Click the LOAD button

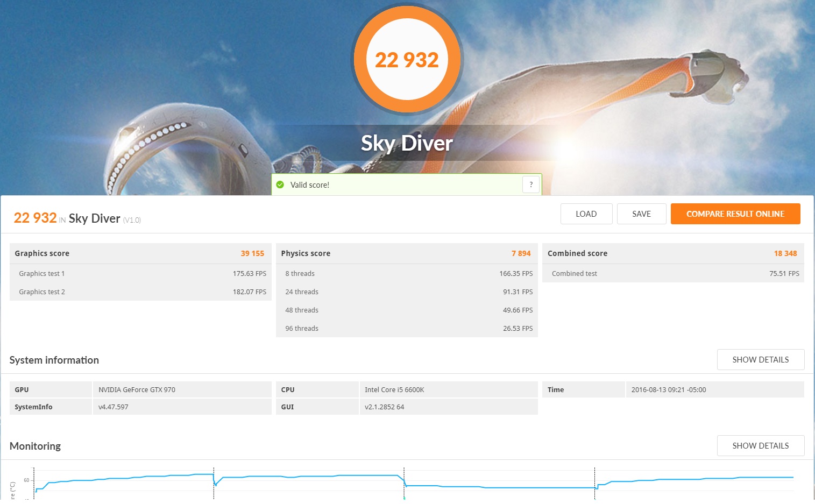[586, 214]
